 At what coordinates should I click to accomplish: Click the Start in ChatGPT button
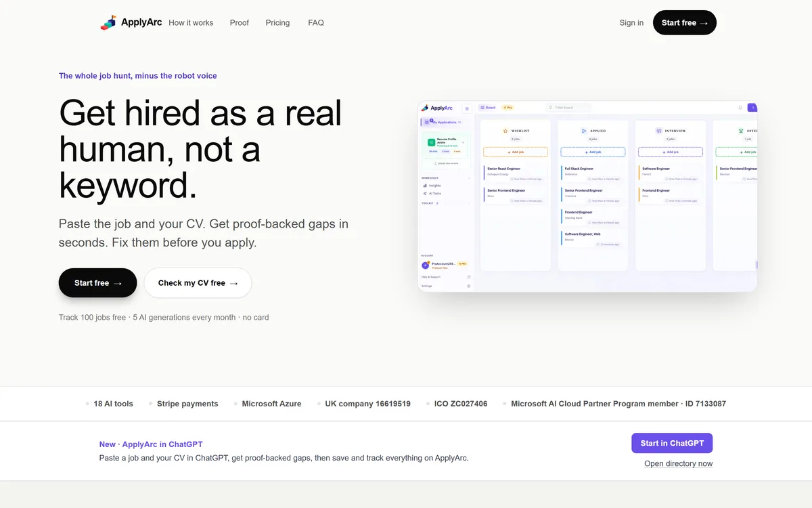pos(672,443)
